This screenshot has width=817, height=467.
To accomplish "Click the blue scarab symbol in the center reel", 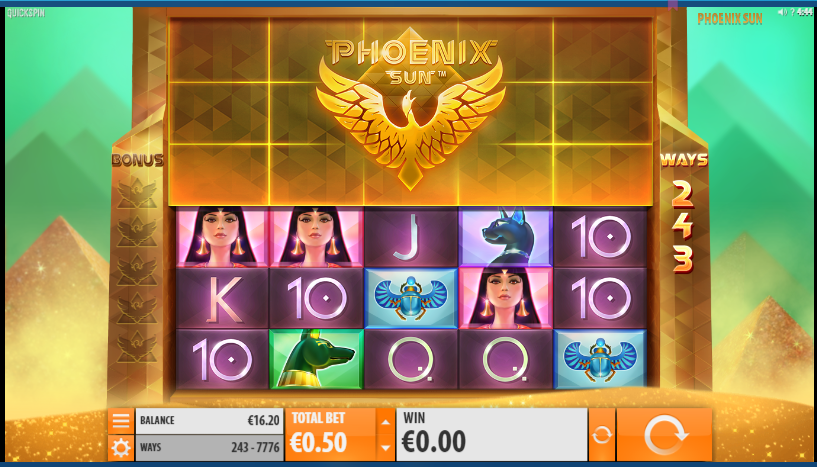I will tap(411, 298).
